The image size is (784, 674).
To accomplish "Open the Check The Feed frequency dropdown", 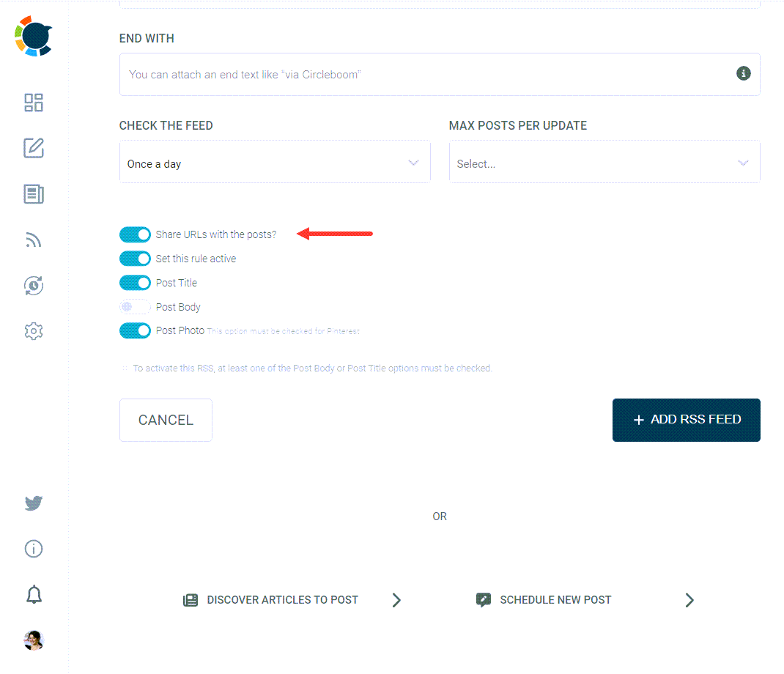I will (275, 161).
